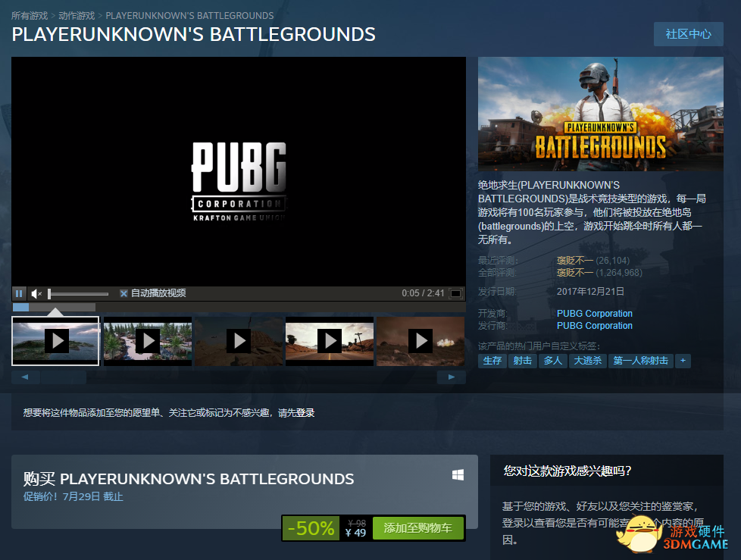Screen dimensions: 741x560
Task: Adjust the video volume slider
Action: [x=79, y=294]
